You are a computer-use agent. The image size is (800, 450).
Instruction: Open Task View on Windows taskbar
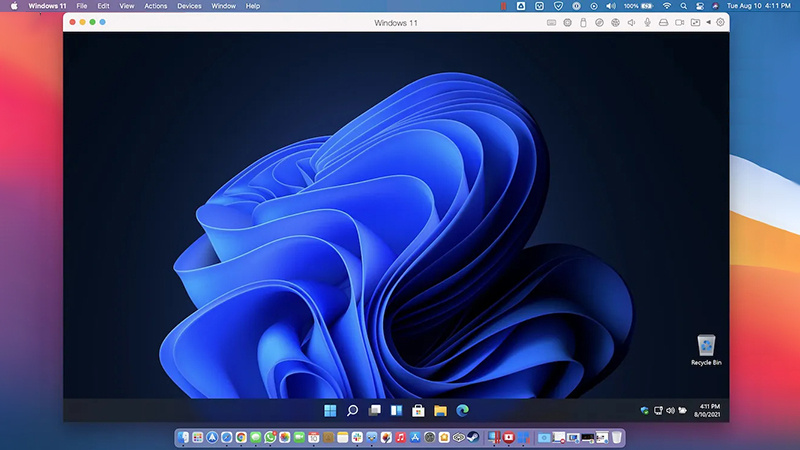pos(374,410)
